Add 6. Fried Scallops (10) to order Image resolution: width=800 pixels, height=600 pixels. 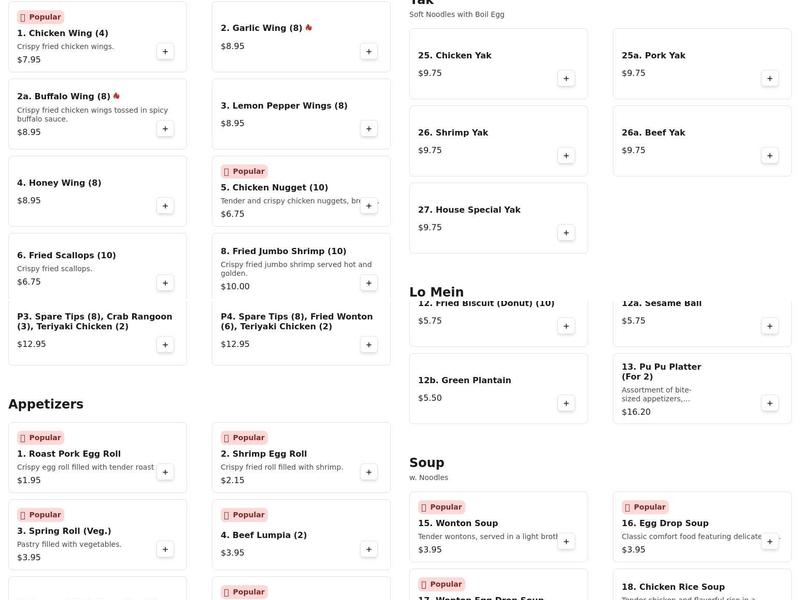[165, 283]
